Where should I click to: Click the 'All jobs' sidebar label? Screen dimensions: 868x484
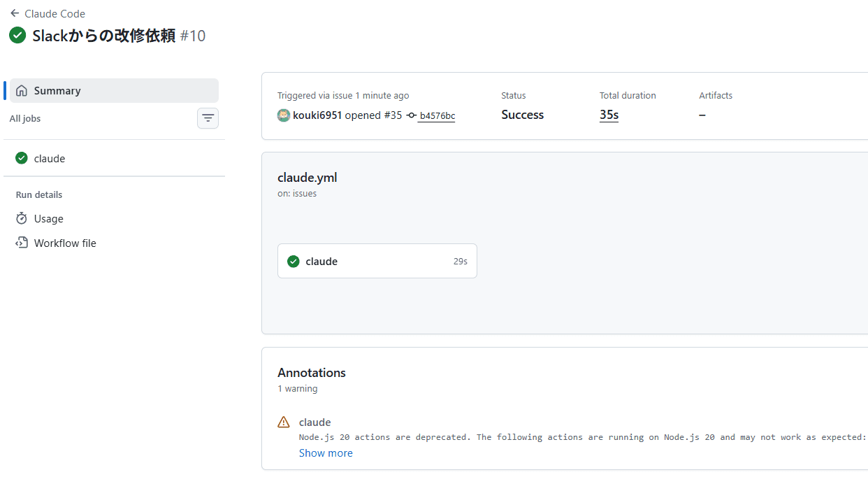coord(25,118)
